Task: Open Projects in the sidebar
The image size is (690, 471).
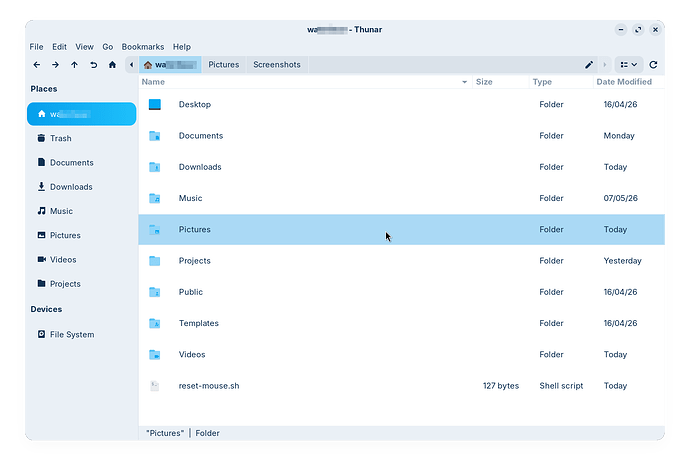Action: tap(81, 283)
